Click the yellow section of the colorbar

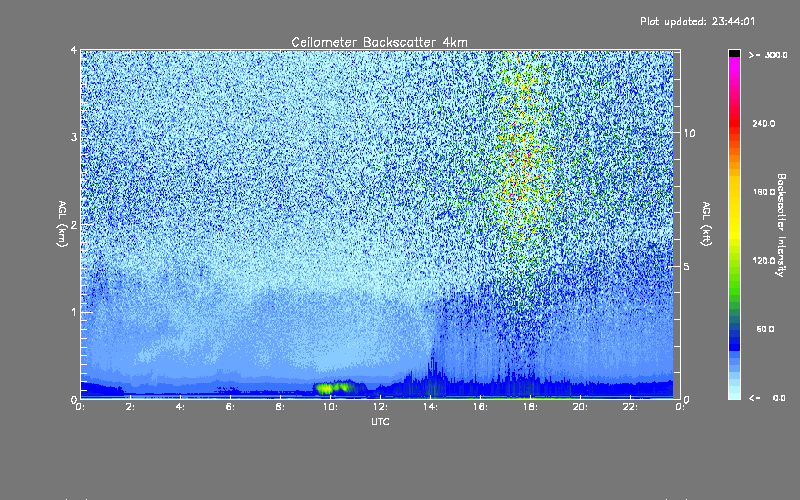734,209
